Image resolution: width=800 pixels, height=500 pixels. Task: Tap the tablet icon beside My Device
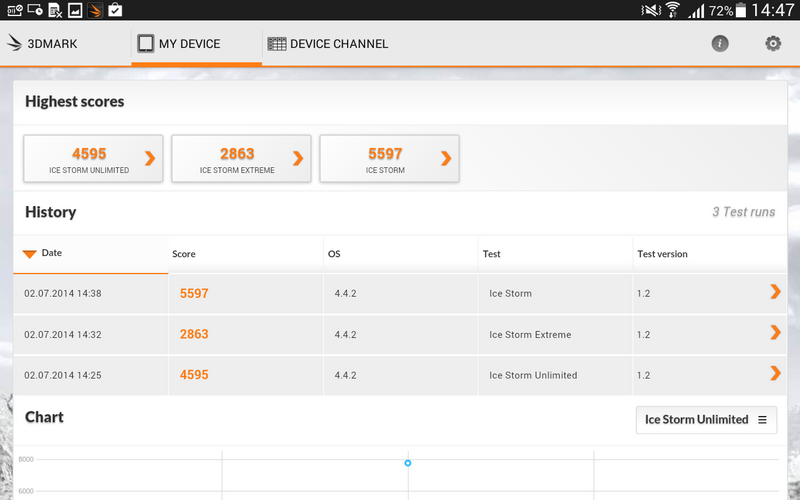click(x=145, y=44)
